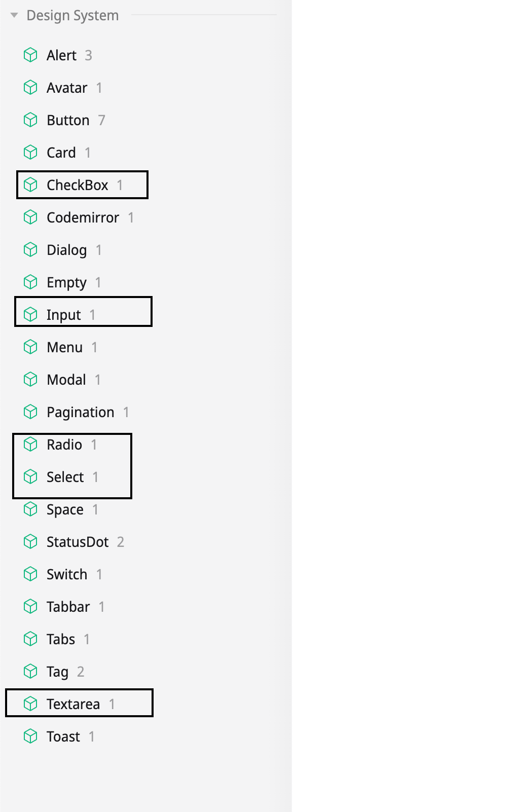Select the Tabs component
Image resolution: width=517 pixels, height=812 pixels.
[x=60, y=639]
